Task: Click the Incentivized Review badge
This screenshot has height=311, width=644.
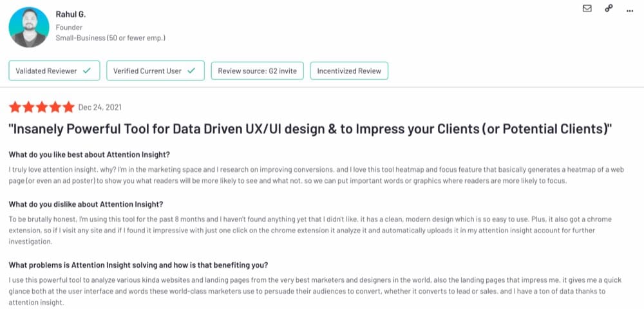Action: pyautogui.click(x=349, y=71)
